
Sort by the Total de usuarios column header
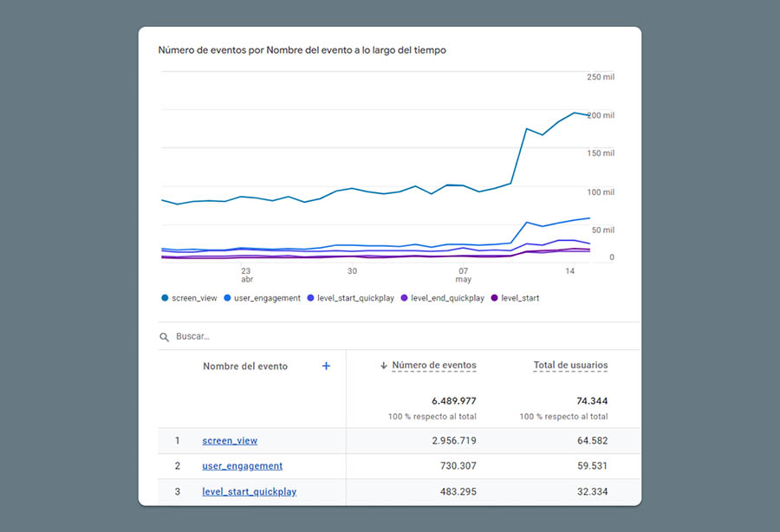(570, 366)
